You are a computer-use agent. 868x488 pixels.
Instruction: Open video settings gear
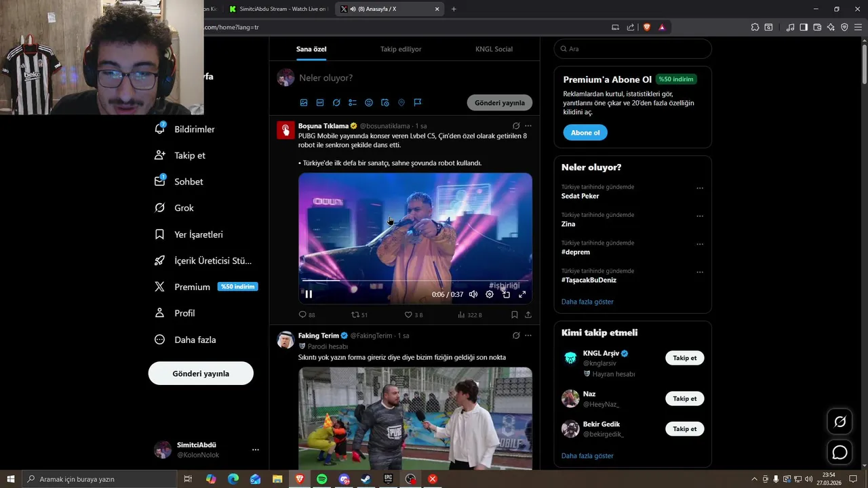[x=490, y=294]
